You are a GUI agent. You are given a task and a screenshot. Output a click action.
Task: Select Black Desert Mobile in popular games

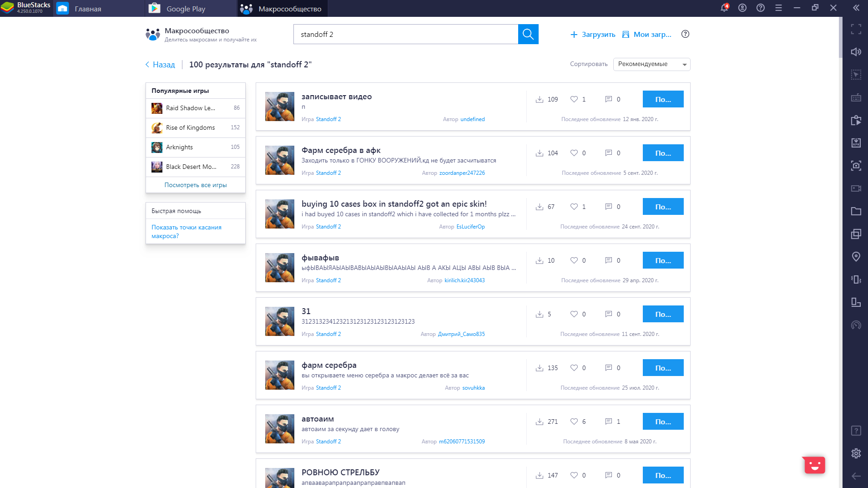tap(196, 167)
